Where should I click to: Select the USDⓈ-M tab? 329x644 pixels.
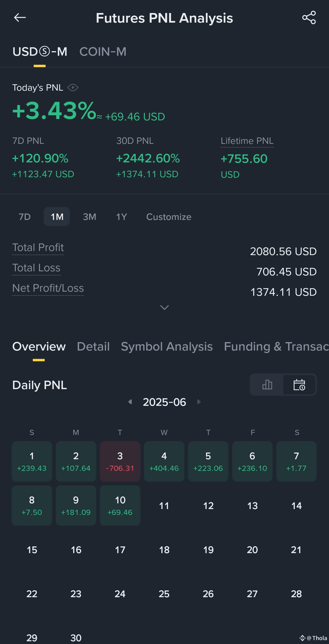pos(40,52)
